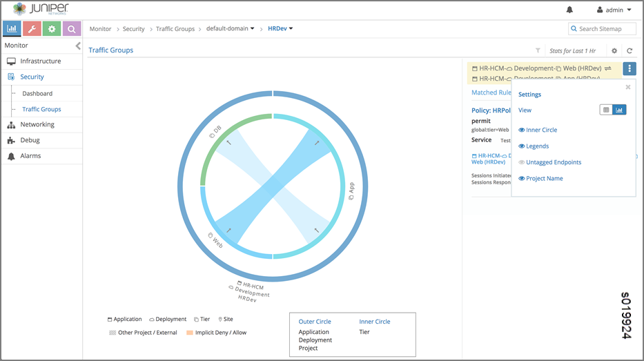Hide the Project Name label

[x=540, y=179]
